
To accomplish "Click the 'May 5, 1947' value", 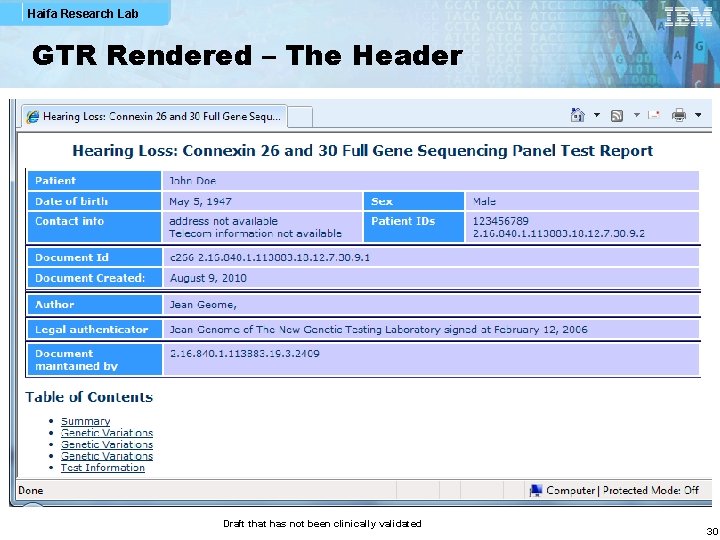I will [x=200, y=202].
